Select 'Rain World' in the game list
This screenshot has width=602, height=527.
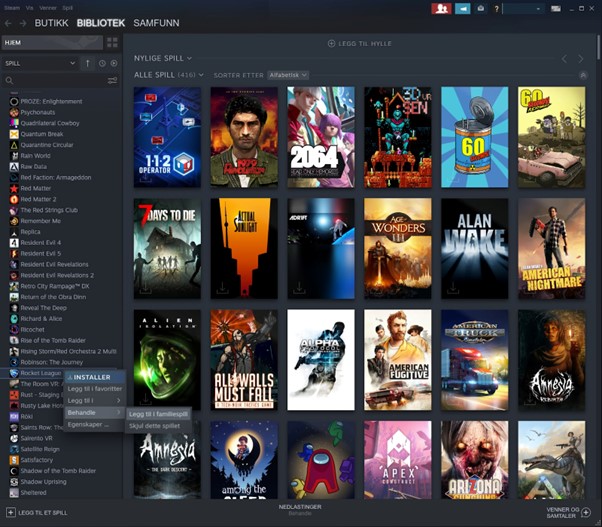tap(35, 156)
